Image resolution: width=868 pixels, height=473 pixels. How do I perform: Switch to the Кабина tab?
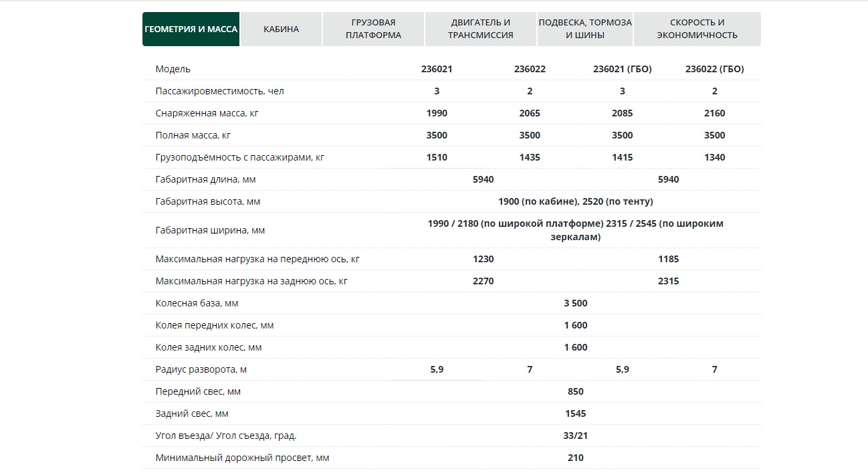point(281,29)
